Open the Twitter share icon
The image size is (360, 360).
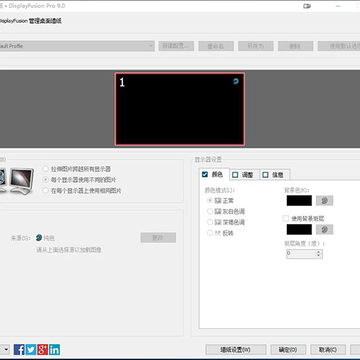tap(31, 349)
